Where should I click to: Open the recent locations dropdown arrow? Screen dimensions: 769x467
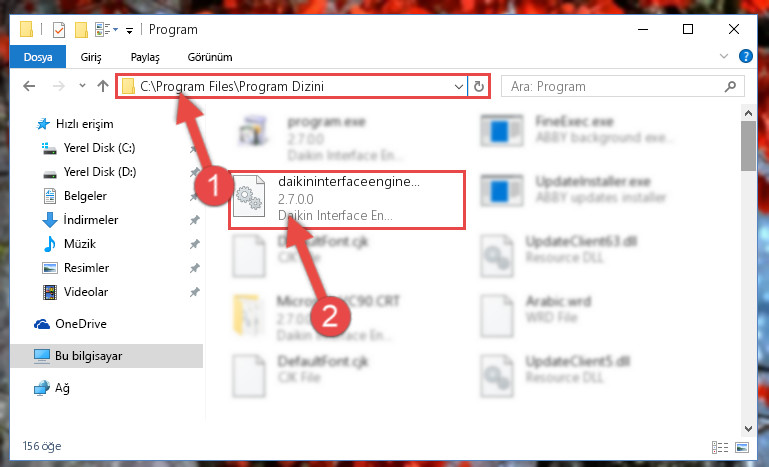(x=82, y=86)
